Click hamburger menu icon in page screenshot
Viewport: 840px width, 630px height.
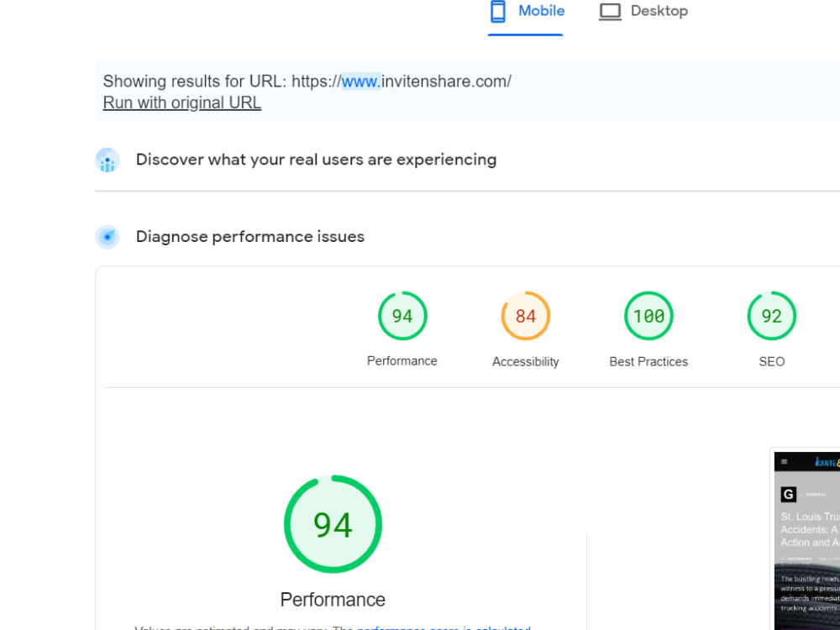[x=785, y=462]
